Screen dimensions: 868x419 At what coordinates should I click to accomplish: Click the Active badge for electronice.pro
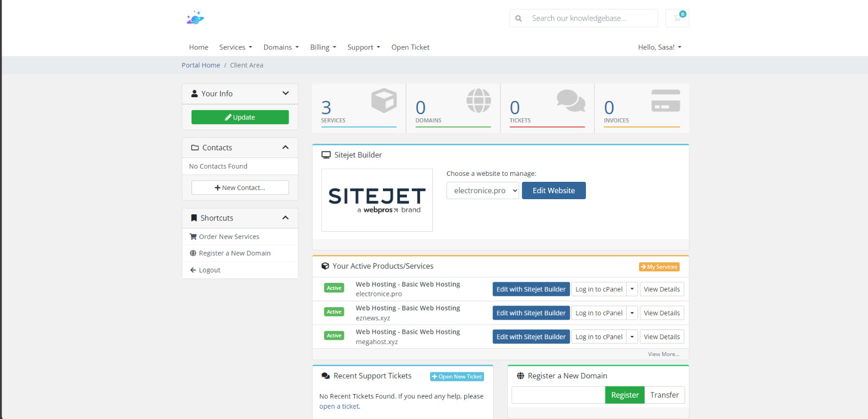pos(334,288)
